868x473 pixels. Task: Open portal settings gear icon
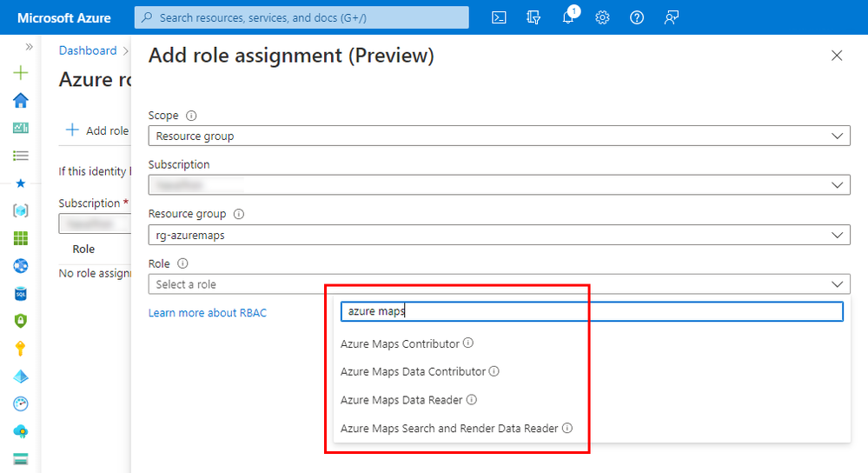(x=602, y=17)
